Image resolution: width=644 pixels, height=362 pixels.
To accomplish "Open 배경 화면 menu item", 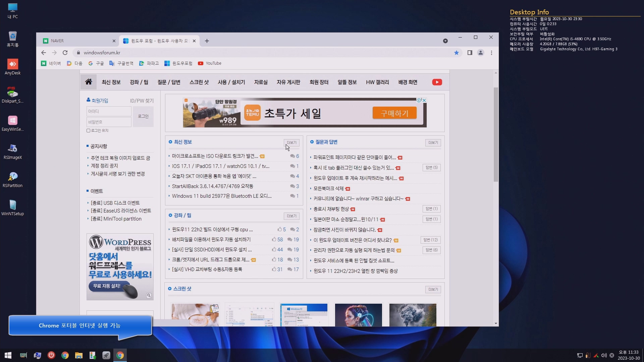I will coord(408,82).
